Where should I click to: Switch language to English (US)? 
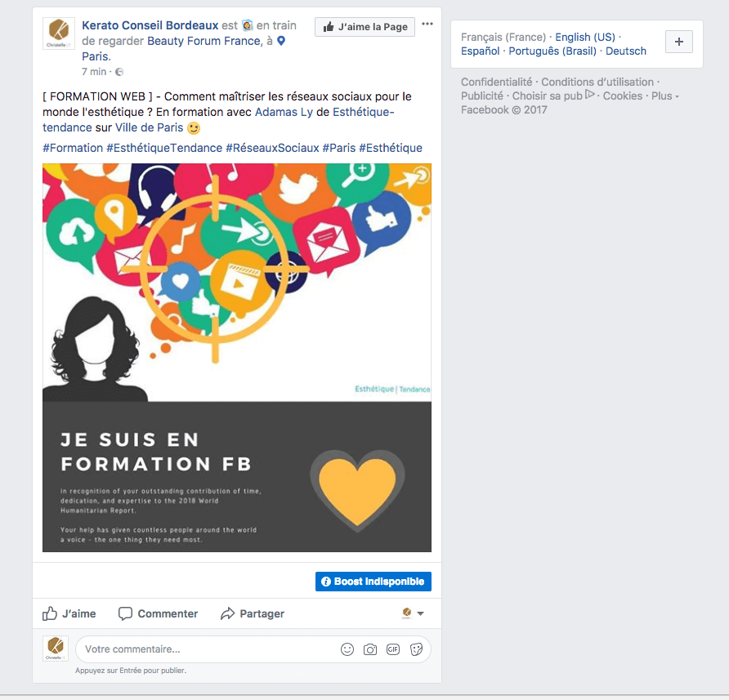click(x=585, y=38)
